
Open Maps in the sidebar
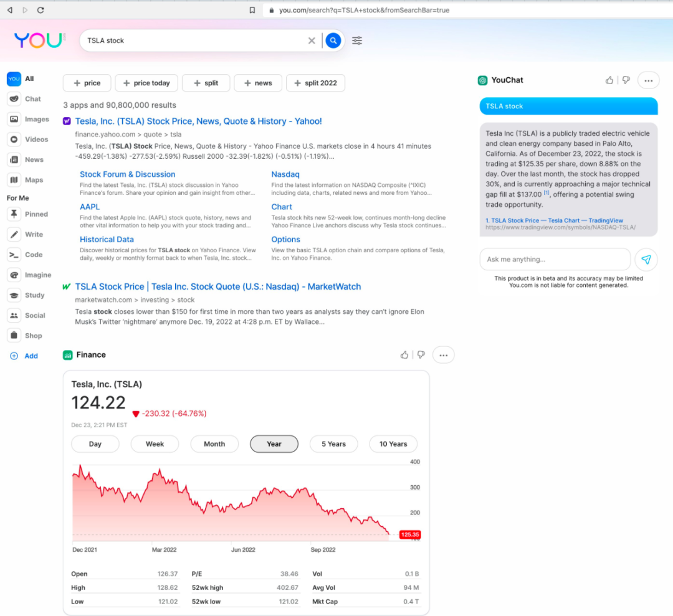pos(26,180)
